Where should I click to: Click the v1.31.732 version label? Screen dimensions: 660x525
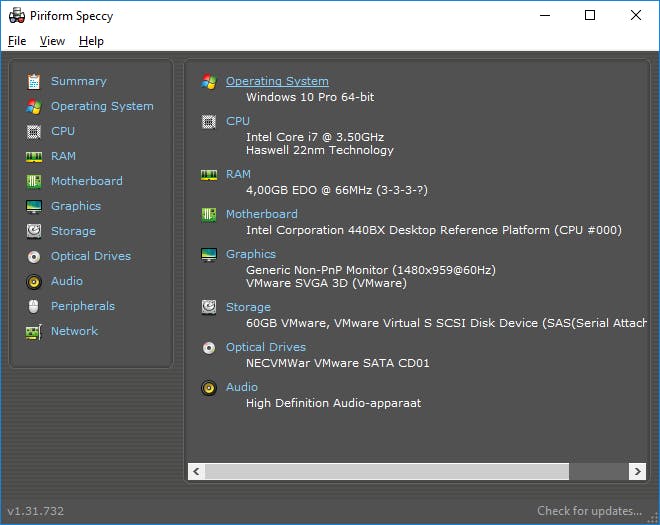(36, 511)
